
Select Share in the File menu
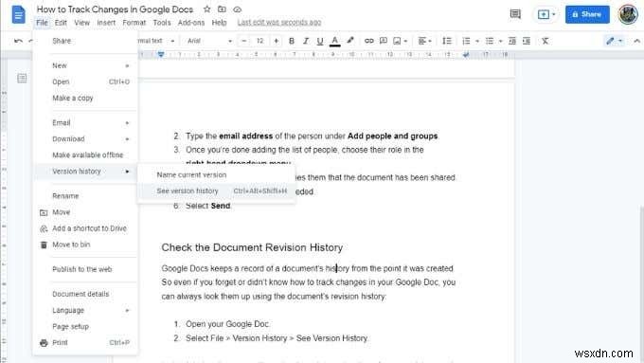(x=85, y=41)
